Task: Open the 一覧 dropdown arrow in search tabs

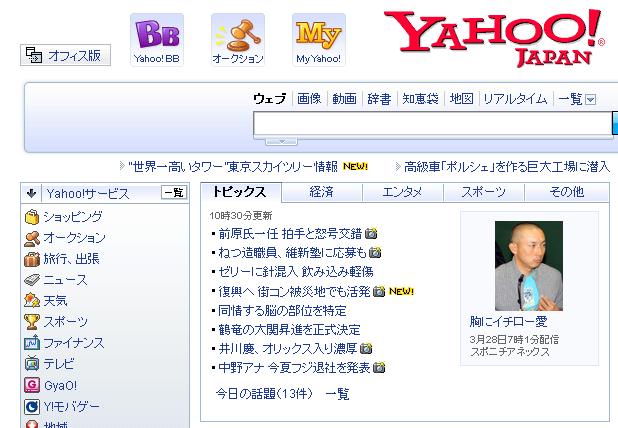Action: click(x=590, y=99)
